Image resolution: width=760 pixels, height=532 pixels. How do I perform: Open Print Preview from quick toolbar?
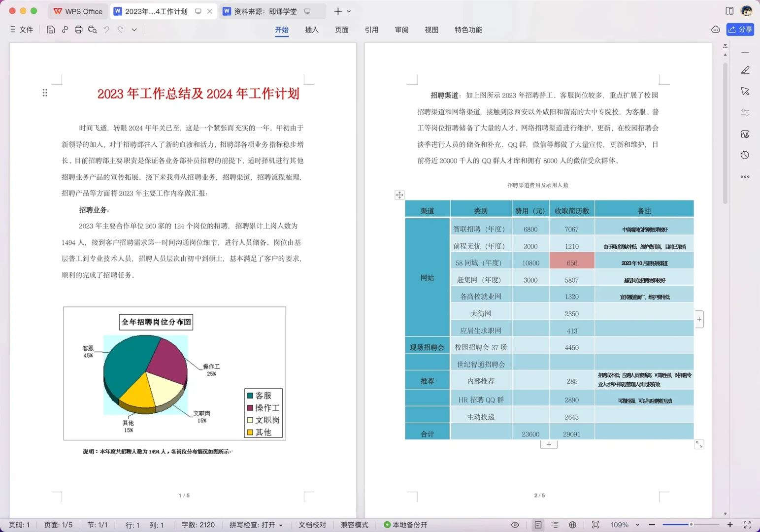coord(92,30)
